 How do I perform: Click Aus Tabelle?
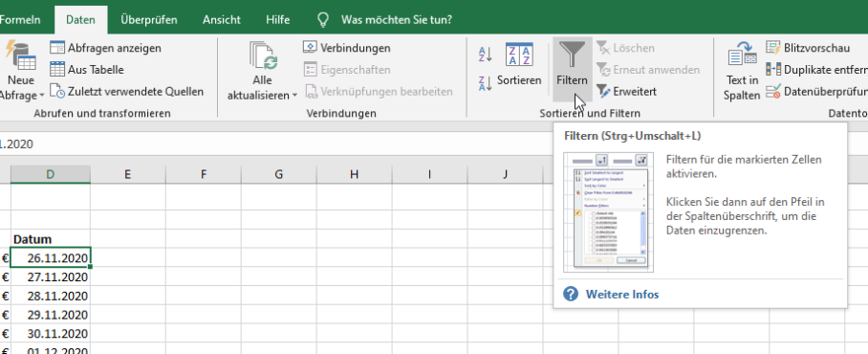pyautogui.click(x=87, y=69)
